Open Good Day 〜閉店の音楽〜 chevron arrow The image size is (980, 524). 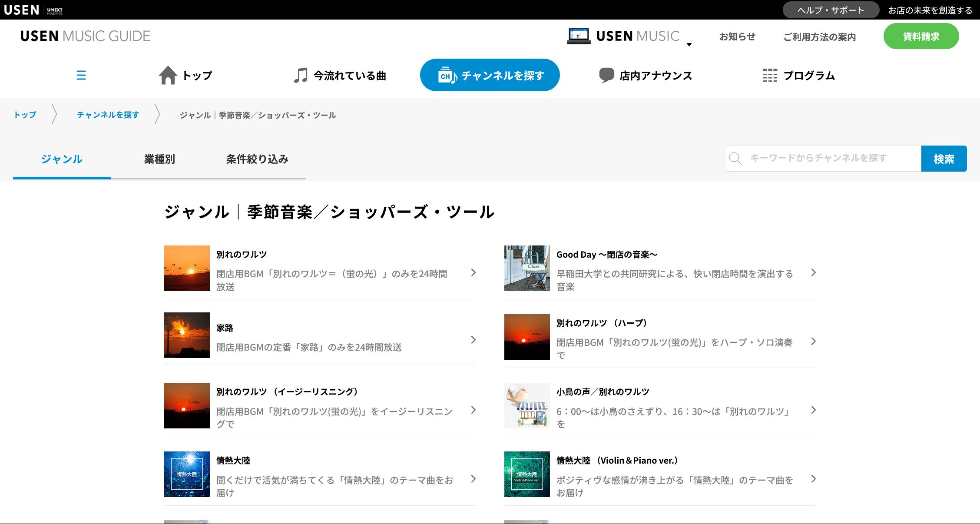pos(813,272)
